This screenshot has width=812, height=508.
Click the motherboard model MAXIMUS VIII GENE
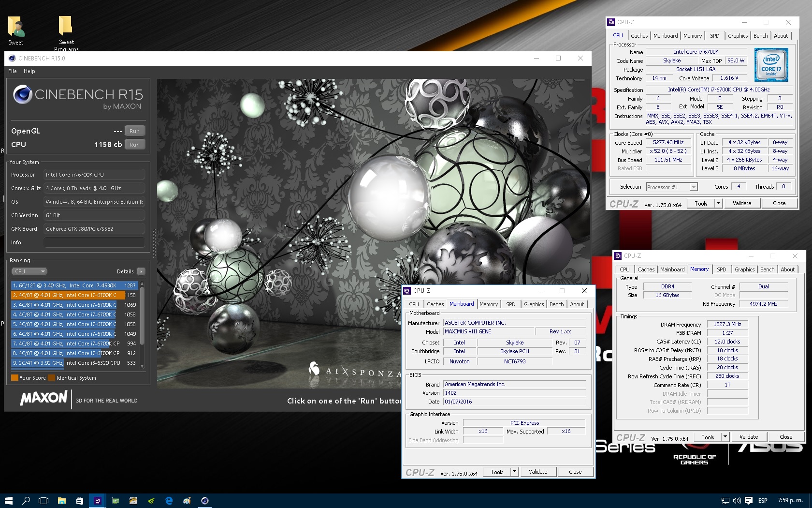point(489,332)
